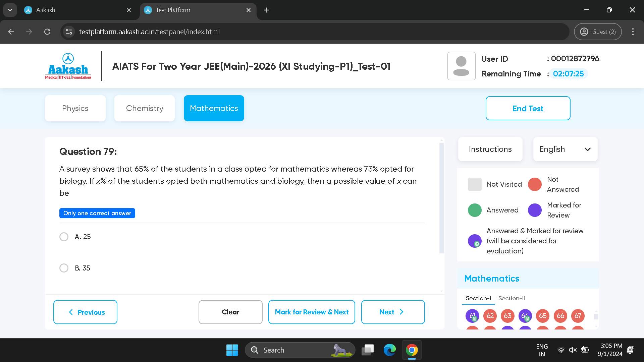Select radio button for answer B. 35

coord(64,268)
